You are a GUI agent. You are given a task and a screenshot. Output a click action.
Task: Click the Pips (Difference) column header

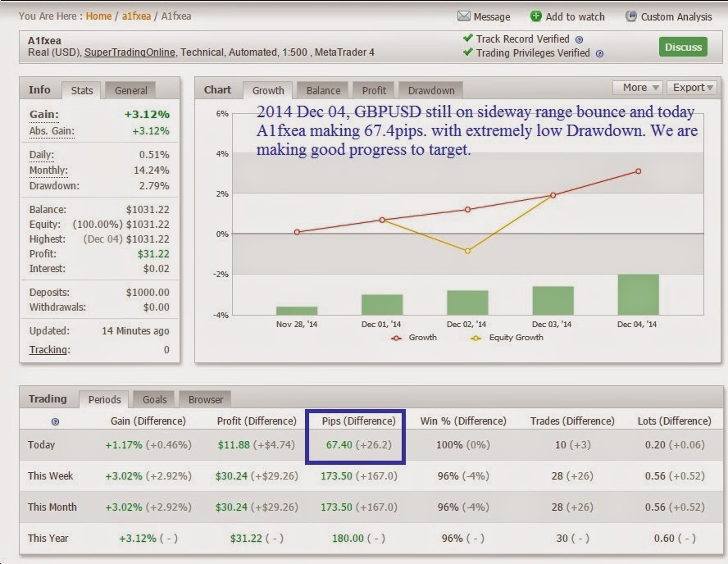click(358, 421)
